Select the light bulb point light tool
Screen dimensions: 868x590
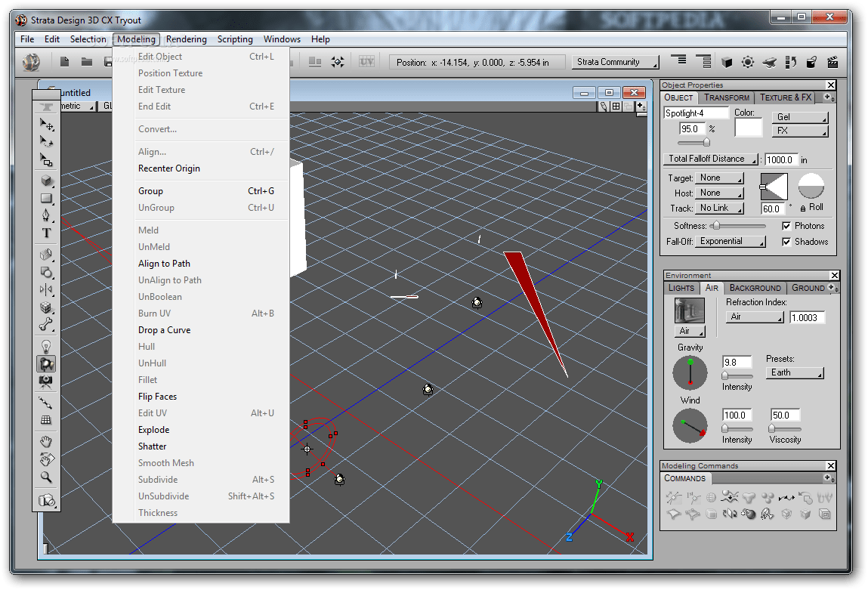pos(47,347)
